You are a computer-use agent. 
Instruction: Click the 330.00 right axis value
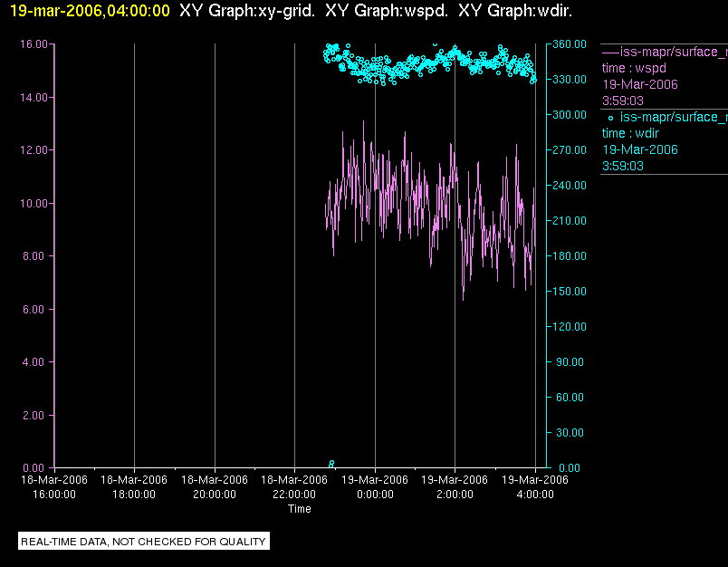[570, 80]
